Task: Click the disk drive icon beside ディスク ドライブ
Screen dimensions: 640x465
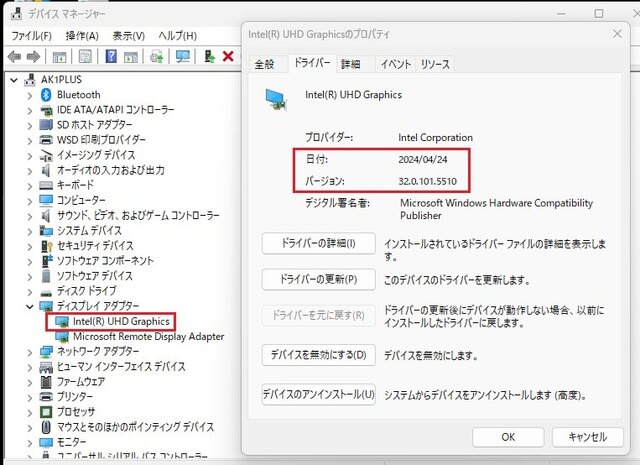Action: 46,293
